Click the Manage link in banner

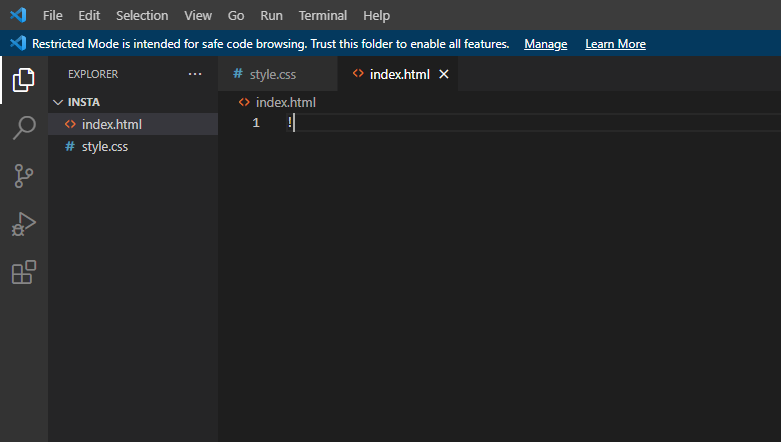click(x=545, y=44)
